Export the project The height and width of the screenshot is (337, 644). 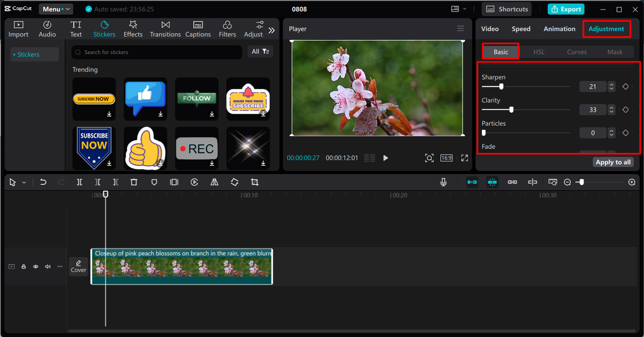click(566, 9)
